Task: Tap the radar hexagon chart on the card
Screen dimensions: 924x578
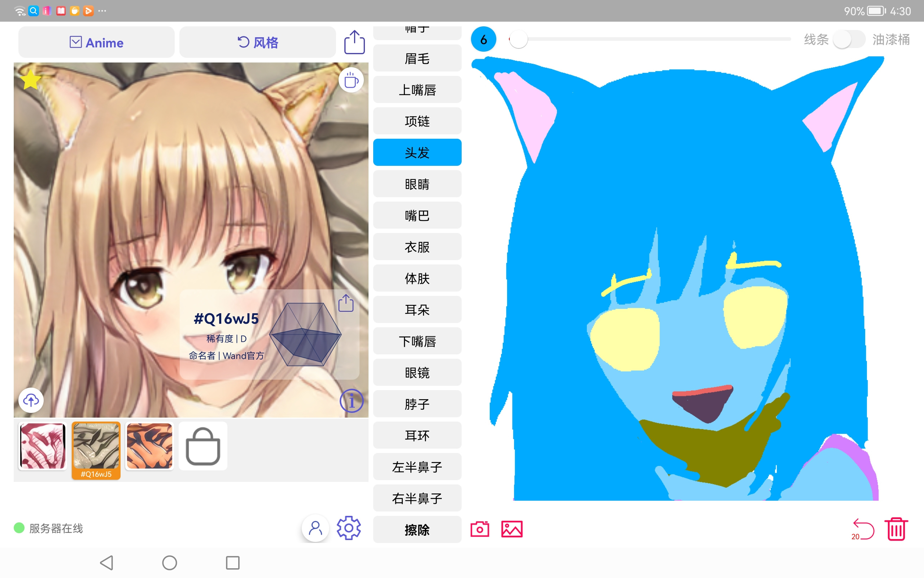Action: [x=305, y=334]
